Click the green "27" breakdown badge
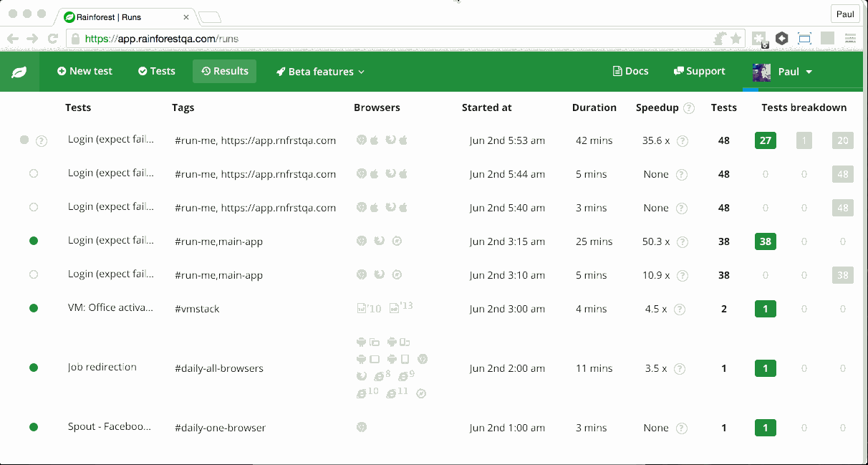This screenshot has width=868, height=465. click(x=766, y=140)
